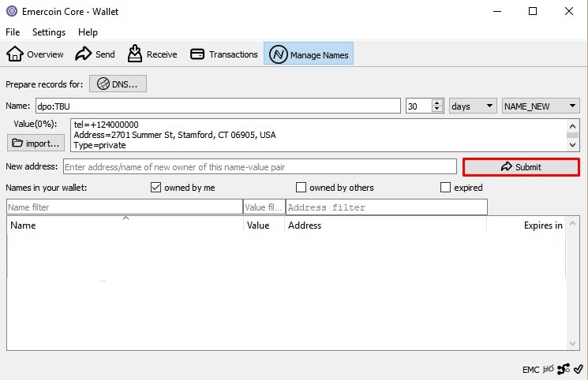Click the Name filter field
The height and width of the screenshot is (380, 588).
pos(125,207)
